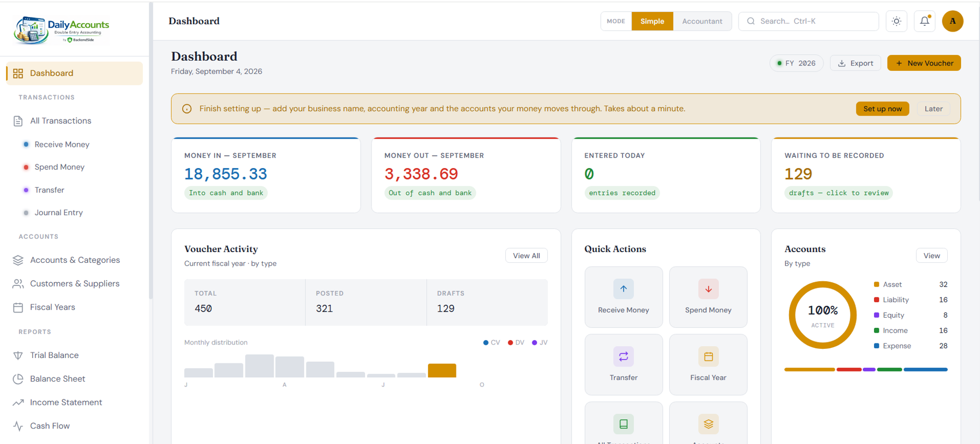The height and width of the screenshot is (444, 980).
Task: Click the Customers & Suppliers people icon
Action: coord(18,284)
